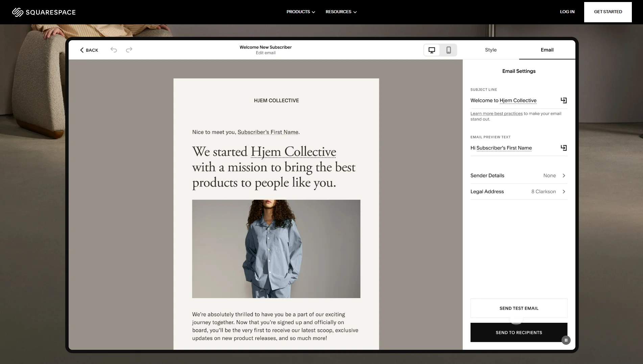Select the Email tab
Image resolution: width=643 pixels, height=364 pixels.
(547, 50)
